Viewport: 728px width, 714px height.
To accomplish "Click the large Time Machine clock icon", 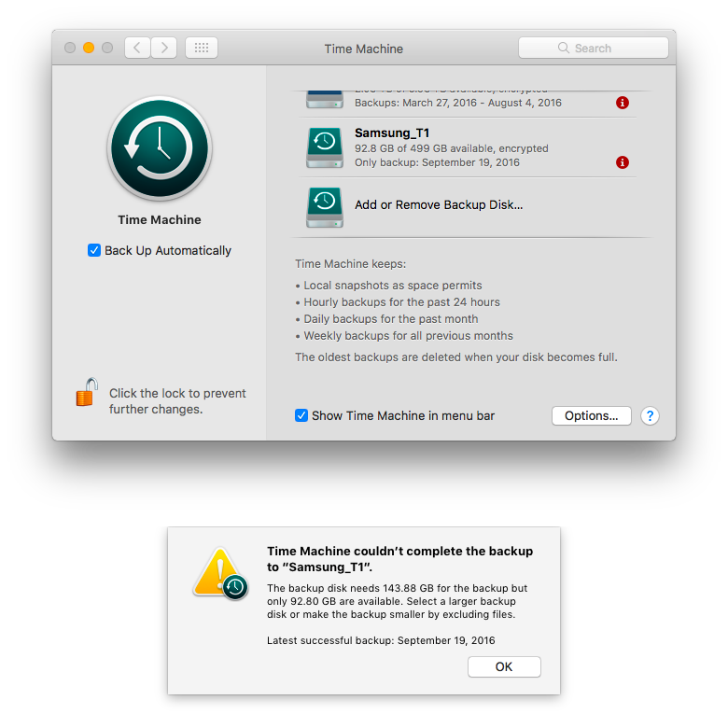I will 160,148.
